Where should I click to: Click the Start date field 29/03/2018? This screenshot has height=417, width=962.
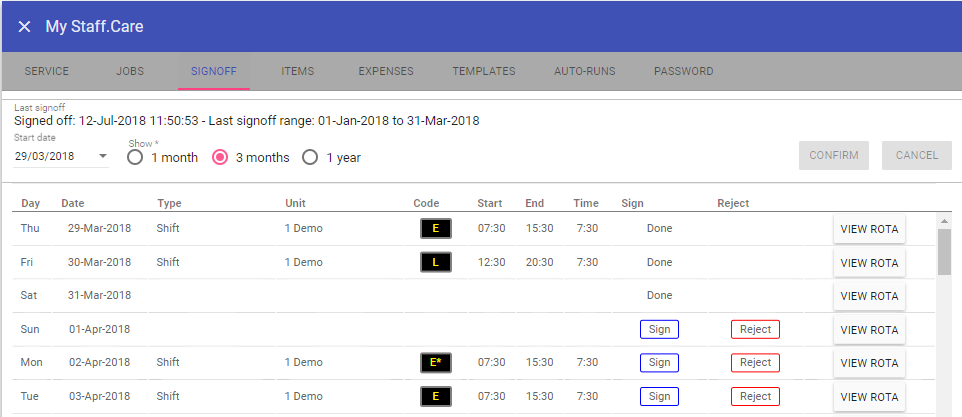pos(52,157)
